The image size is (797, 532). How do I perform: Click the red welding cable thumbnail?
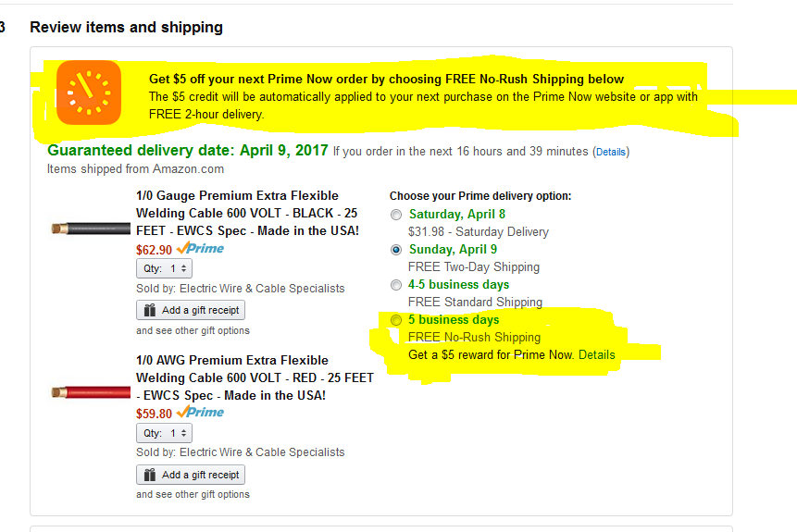90,392
